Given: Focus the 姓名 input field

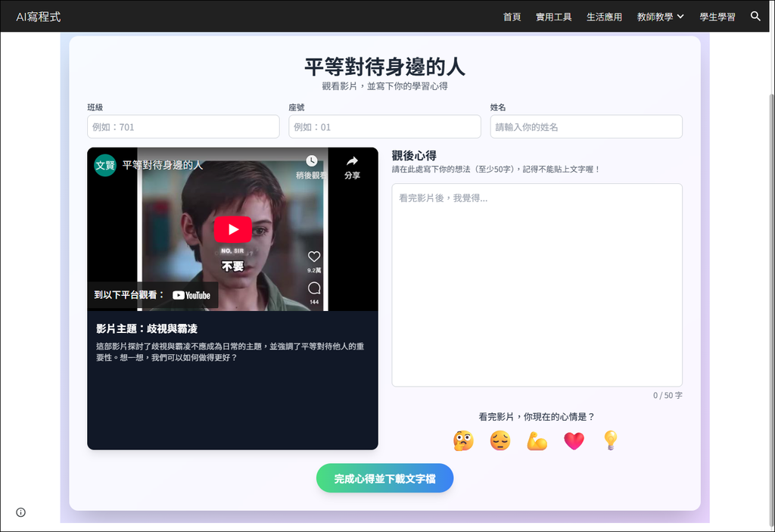Looking at the screenshot, I should (587, 126).
